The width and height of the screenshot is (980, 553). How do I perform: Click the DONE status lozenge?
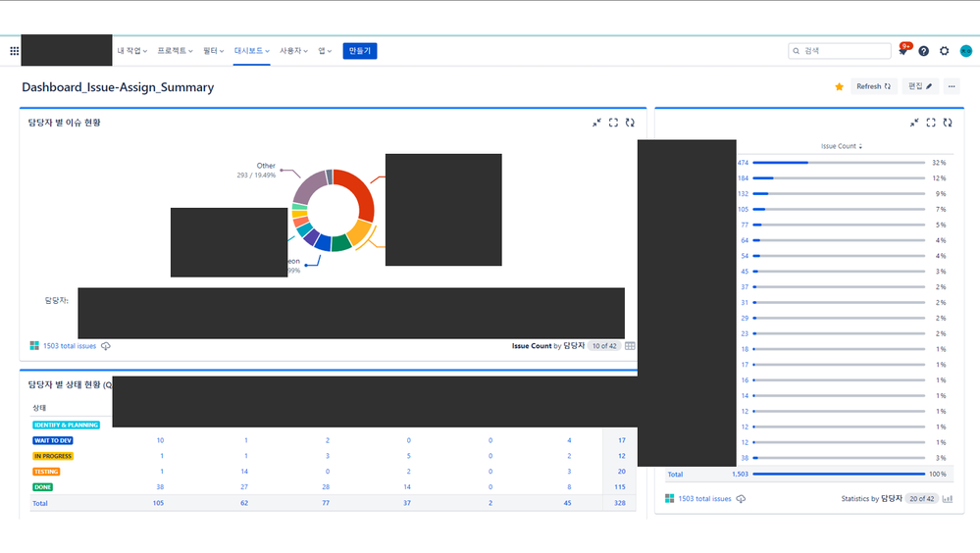42,487
